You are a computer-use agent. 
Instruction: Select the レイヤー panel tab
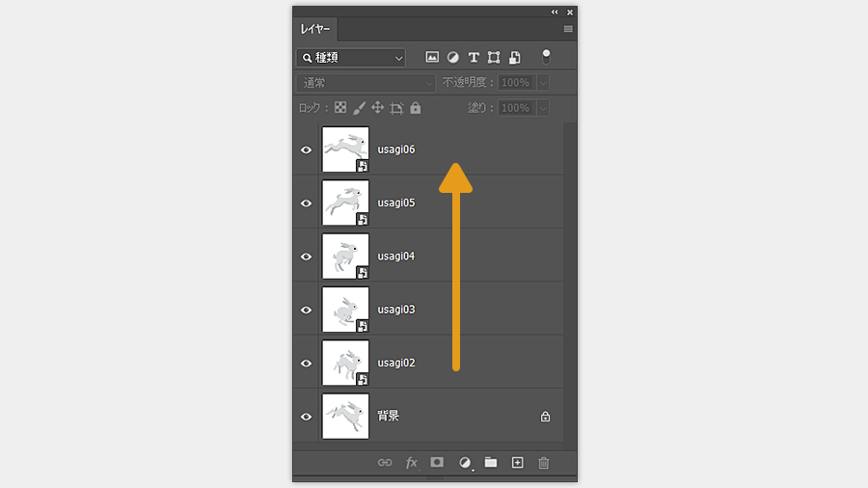(315, 29)
